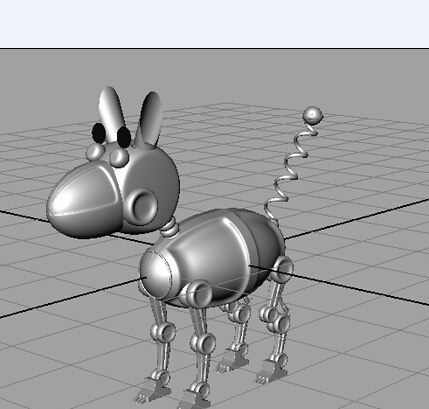Select the sphere at the tail tip

313,115
